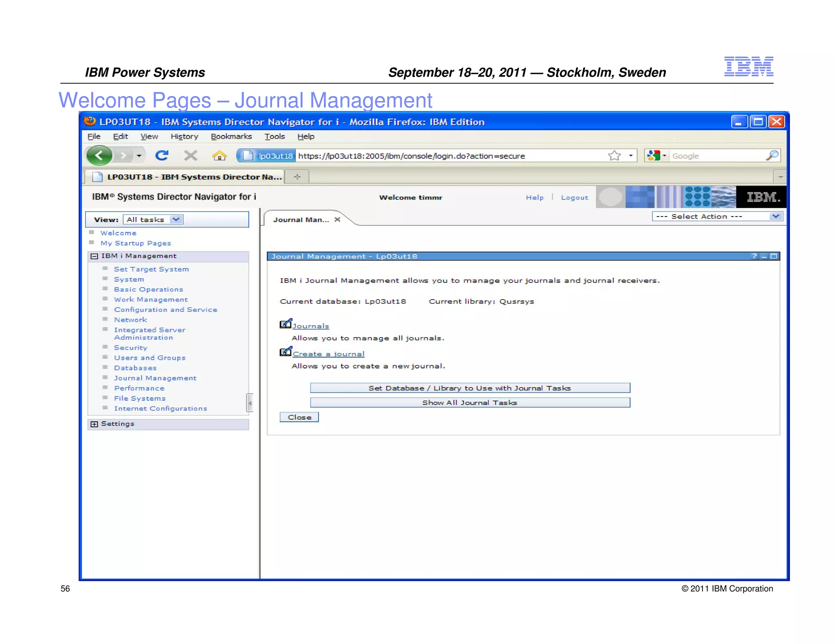Click the reload page icon

tap(162, 156)
